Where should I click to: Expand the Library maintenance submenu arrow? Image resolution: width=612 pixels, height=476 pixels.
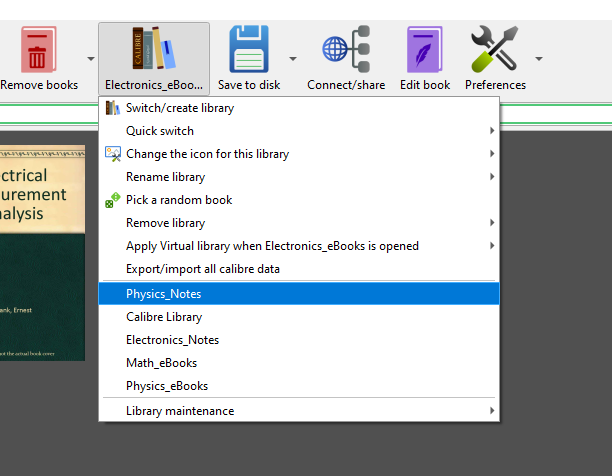point(492,410)
